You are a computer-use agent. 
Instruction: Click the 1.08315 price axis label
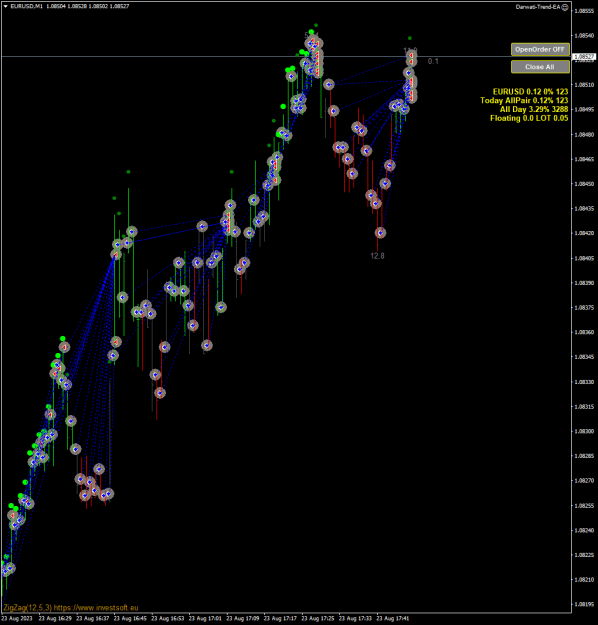pyautogui.click(x=584, y=407)
